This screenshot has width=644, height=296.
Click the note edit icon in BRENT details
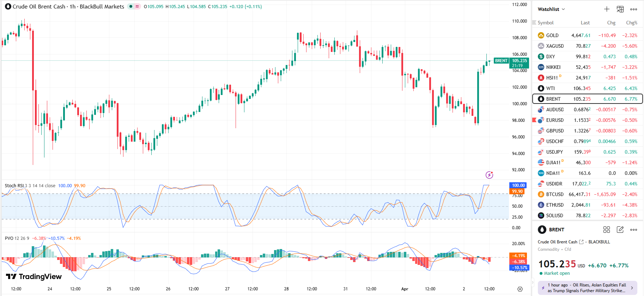pos(620,230)
